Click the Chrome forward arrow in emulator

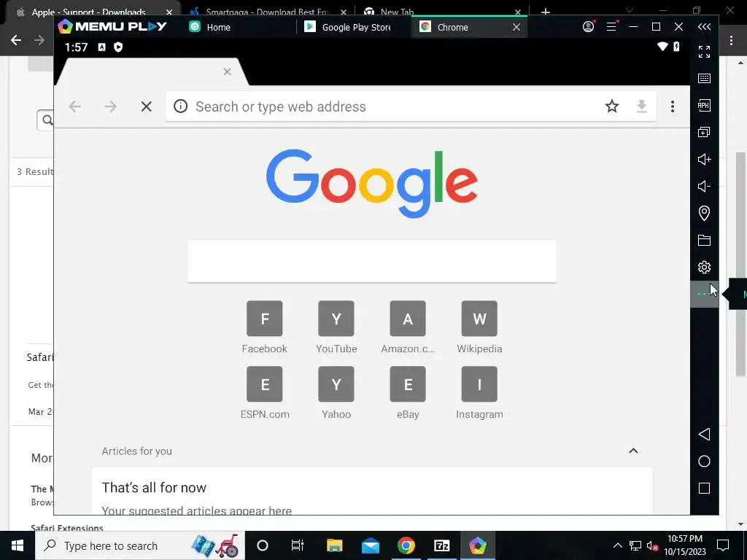111,106
